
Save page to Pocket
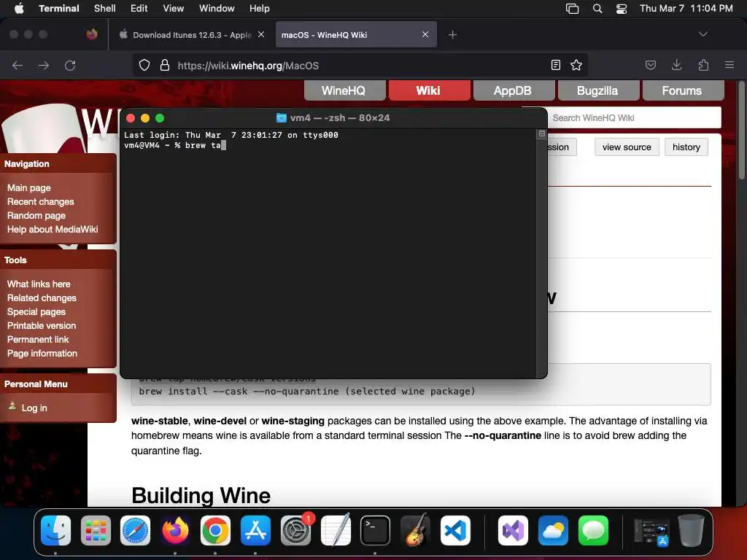(x=650, y=65)
